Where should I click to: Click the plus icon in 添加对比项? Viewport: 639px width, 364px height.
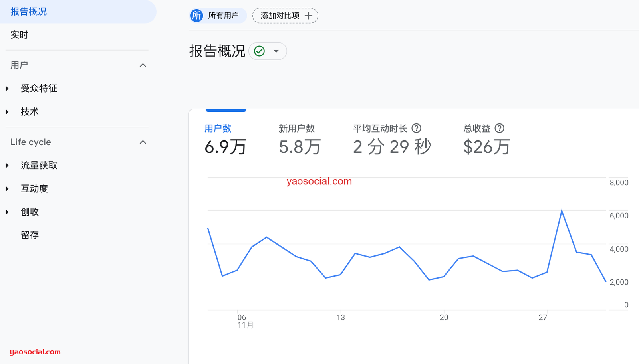308,16
